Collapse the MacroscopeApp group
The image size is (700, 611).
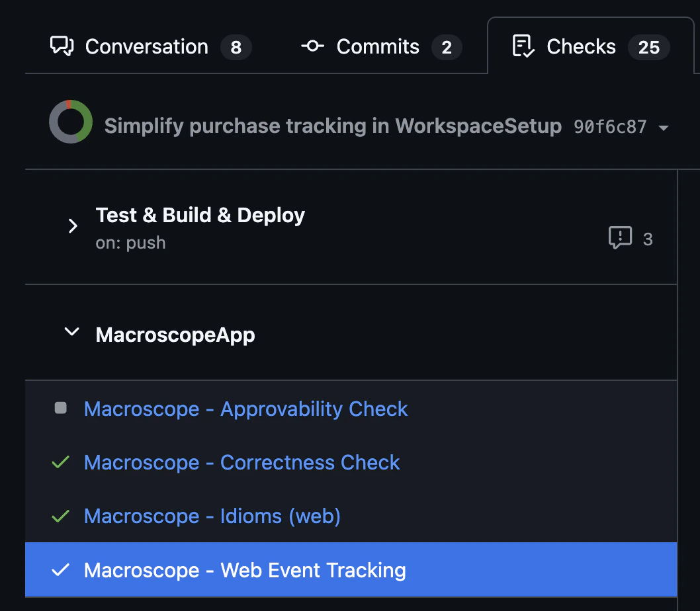click(x=71, y=333)
